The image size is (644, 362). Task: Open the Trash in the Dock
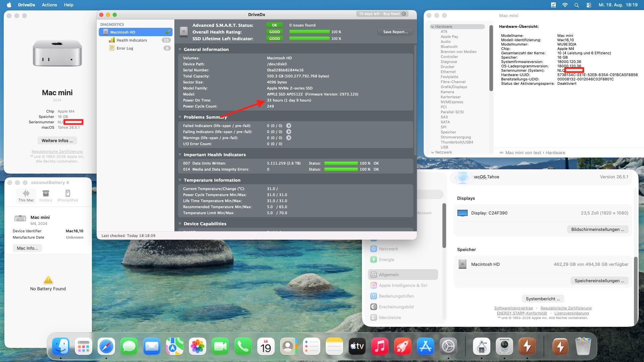583,346
